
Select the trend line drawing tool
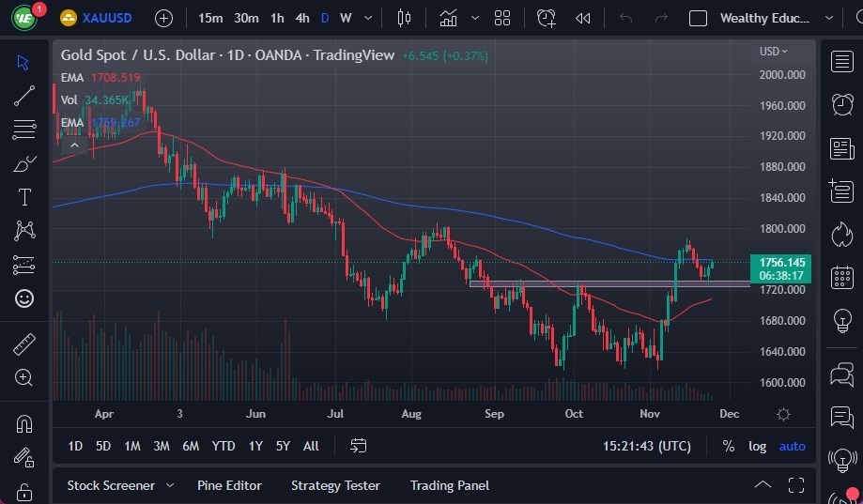pyautogui.click(x=24, y=95)
